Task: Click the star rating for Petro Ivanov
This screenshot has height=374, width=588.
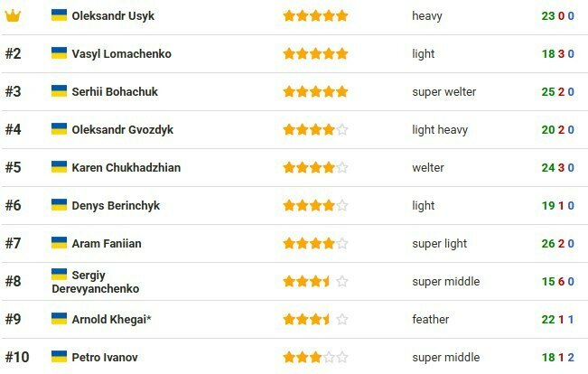Action: [315, 357]
